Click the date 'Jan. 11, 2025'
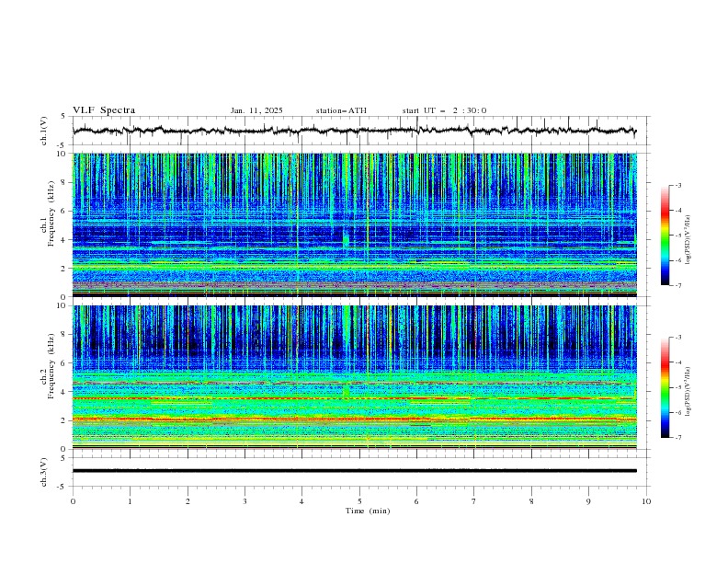Image resolution: width=728 pixels, height=563 pixels. pyautogui.click(x=256, y=110)
